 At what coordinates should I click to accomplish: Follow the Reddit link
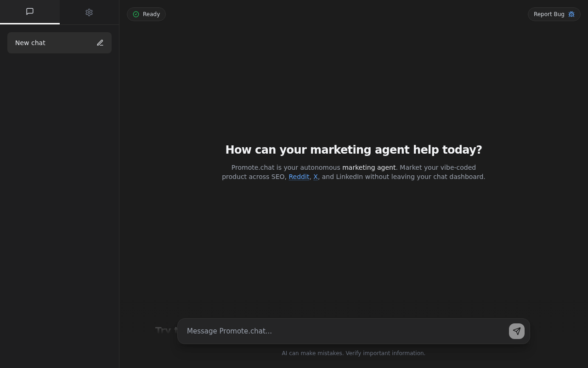(x=299, y=177)
